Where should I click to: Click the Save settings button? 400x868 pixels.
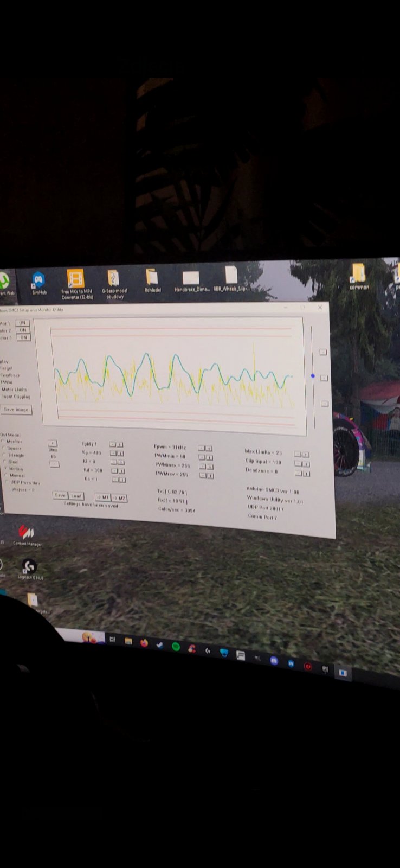coord(60,495)
